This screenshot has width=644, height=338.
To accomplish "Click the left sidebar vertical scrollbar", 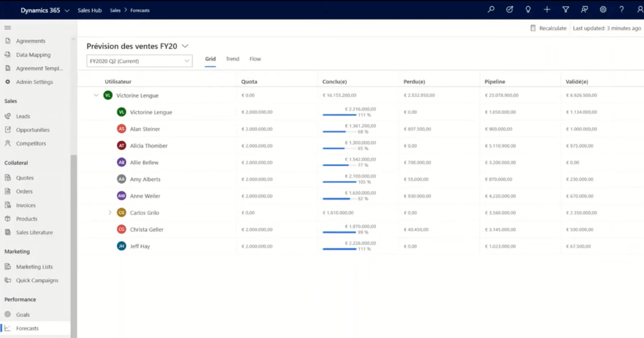I will click(x=73, y=242).
